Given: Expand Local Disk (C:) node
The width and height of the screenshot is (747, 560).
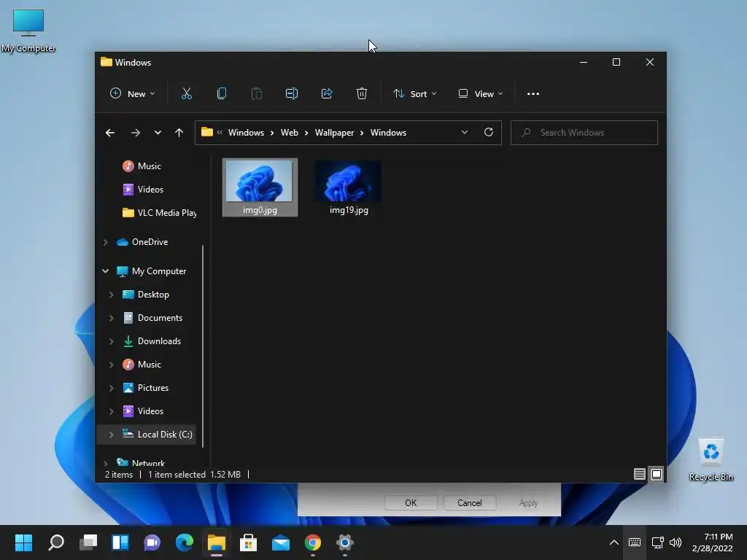Looking at the screenshot, I should [x=111, y=435].
